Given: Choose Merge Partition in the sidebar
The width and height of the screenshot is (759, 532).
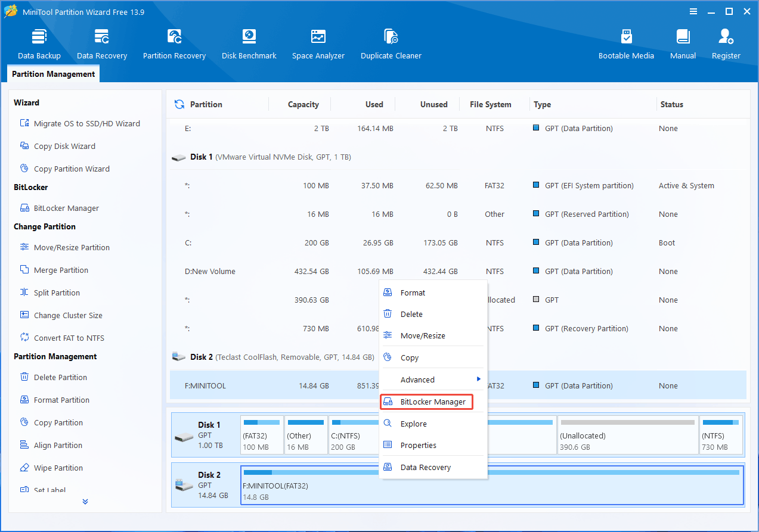Looking at the screenshot, I should click(54, 270).
